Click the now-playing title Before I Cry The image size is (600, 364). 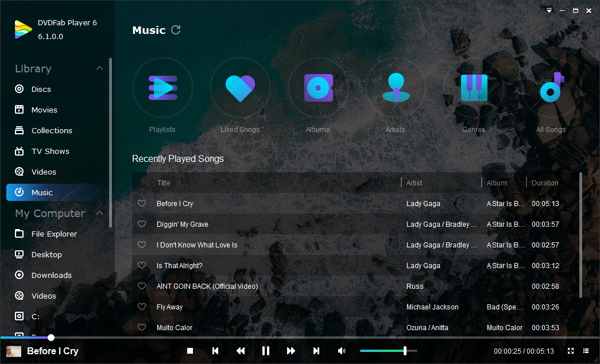53,351
